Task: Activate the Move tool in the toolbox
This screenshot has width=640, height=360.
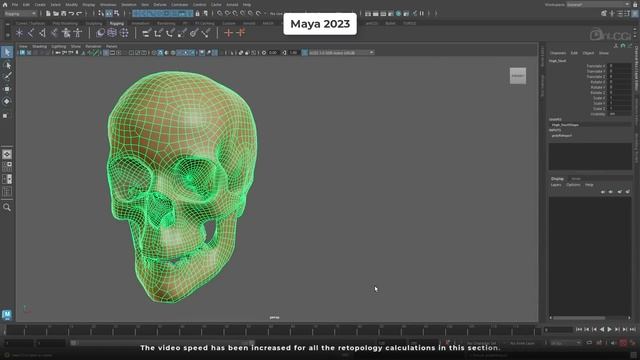Action: [7, 89]
